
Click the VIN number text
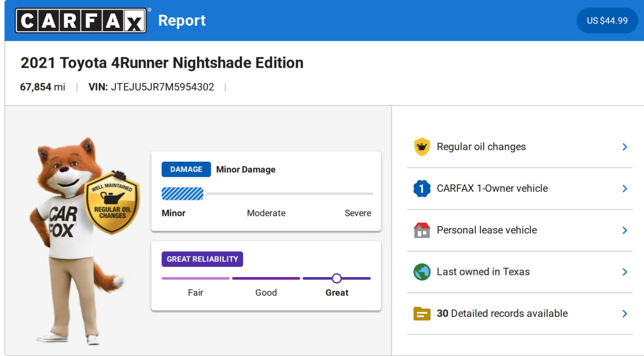pos(162,87)
